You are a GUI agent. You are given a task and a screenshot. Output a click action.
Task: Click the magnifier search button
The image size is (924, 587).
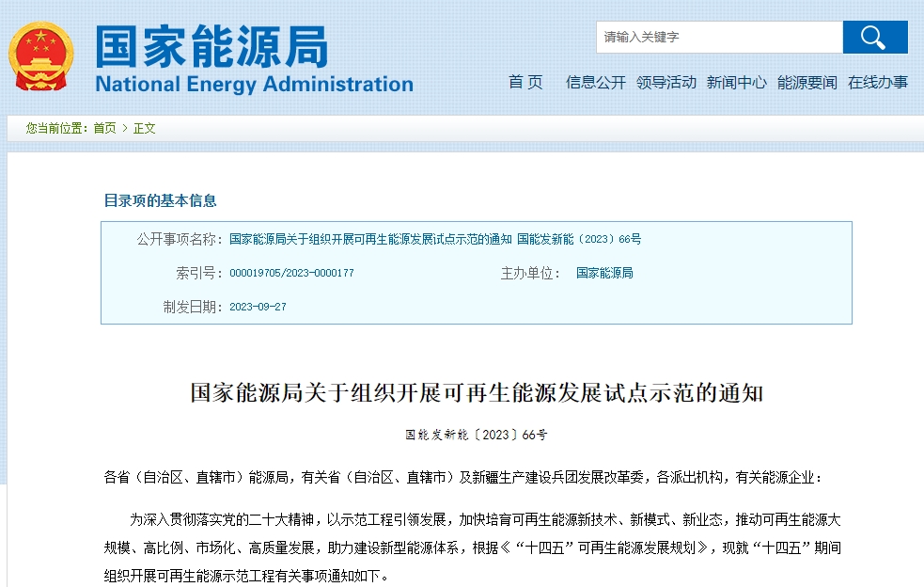(x=874, y=38)
